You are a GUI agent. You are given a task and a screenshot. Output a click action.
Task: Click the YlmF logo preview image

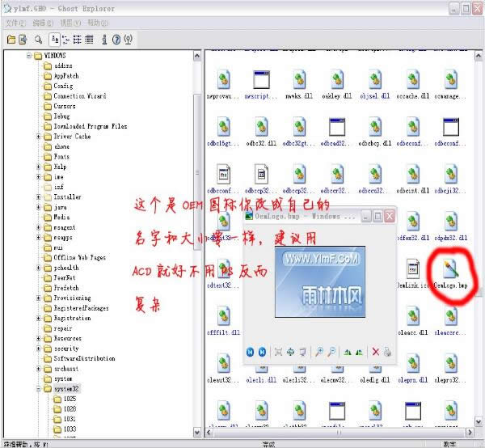320,282
